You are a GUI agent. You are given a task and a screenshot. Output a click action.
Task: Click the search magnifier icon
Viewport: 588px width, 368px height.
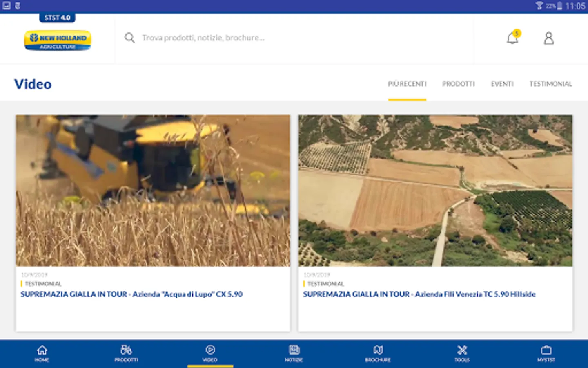129,38
